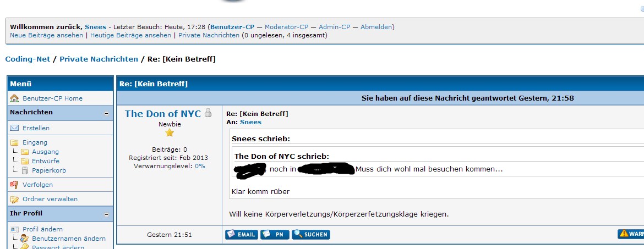Screen dimensions: 644x249
Task: Click the Benutzer-CP Home house icon
Action: 14,98
